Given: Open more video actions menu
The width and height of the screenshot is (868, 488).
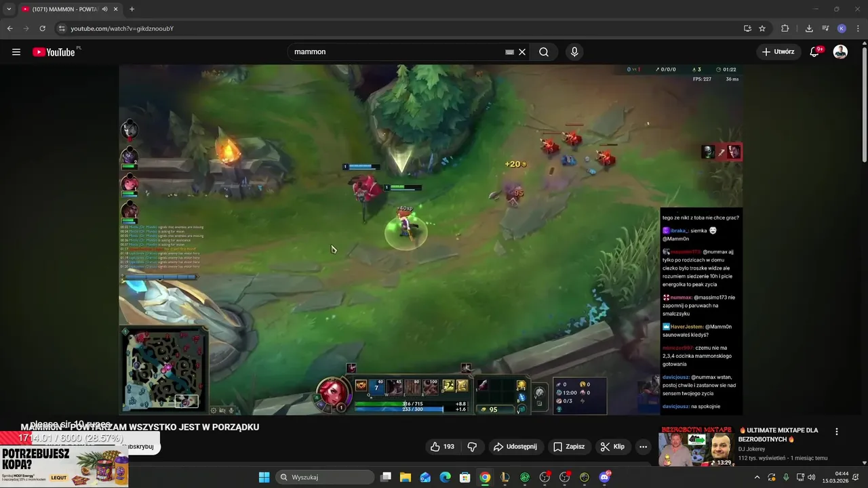Looking at the screenshot, I should 643,447.
